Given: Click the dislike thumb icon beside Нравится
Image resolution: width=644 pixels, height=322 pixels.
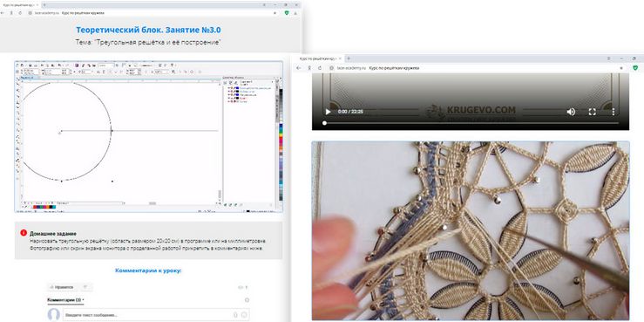Looking at the screenshot, I should (x=85, y=287).
